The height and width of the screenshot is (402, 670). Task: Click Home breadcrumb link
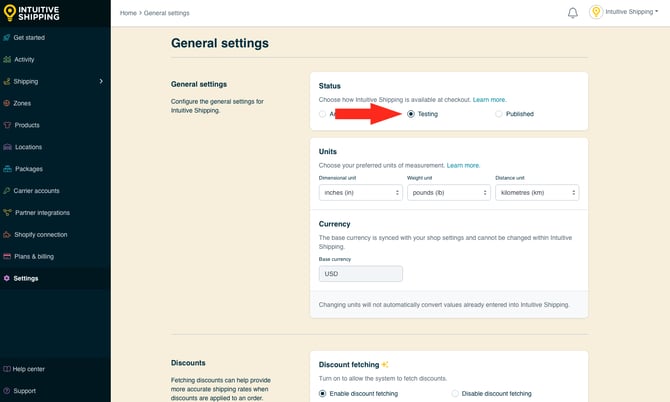point(128,13)
